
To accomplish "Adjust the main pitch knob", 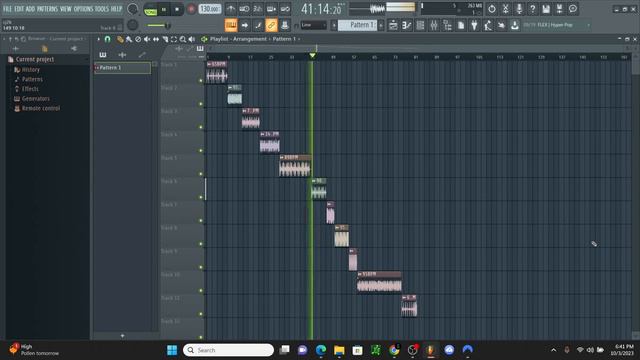I will [133, 25].
